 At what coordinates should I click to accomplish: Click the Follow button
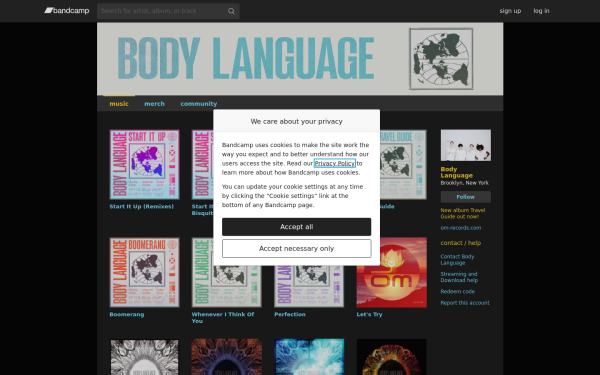pyautogui.click(x=466, y=197)
